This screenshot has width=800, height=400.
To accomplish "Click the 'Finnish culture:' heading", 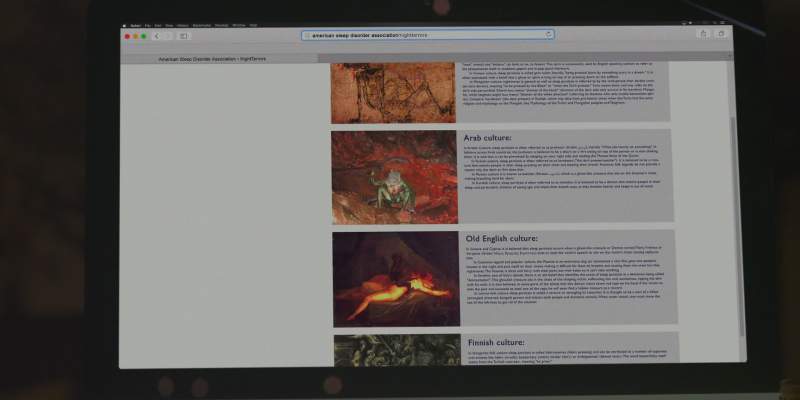I will 496,342.
